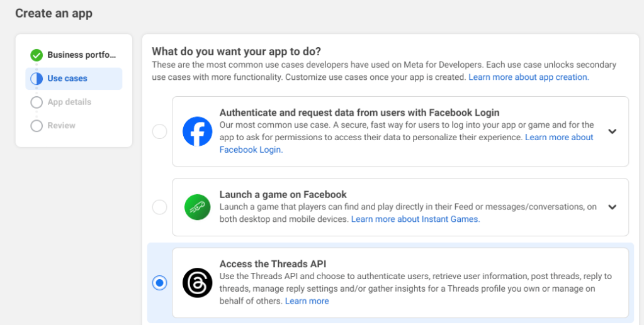644x325 pixels.
Task: Open the App details step
Action: 69,102
